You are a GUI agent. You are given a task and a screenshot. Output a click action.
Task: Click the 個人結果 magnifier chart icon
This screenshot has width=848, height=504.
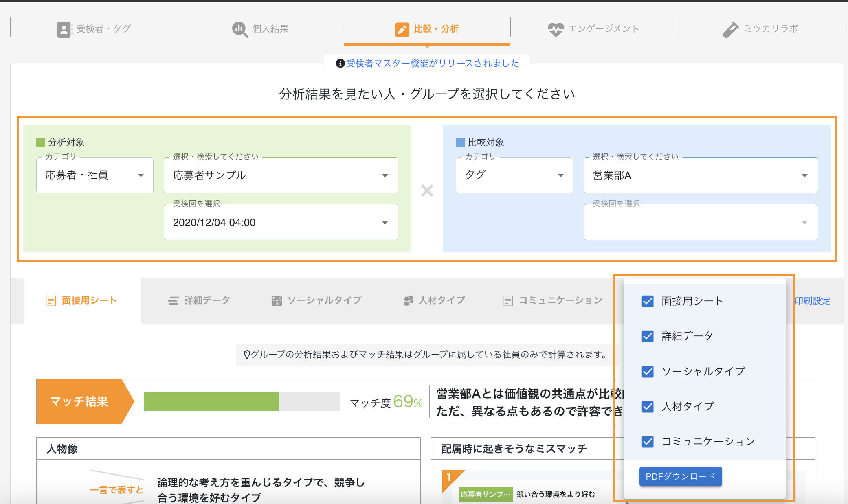[x=239, y=29]
